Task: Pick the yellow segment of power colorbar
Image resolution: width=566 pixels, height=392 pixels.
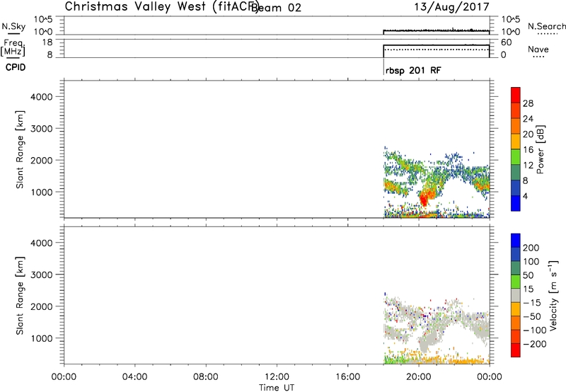Action: 516,142
